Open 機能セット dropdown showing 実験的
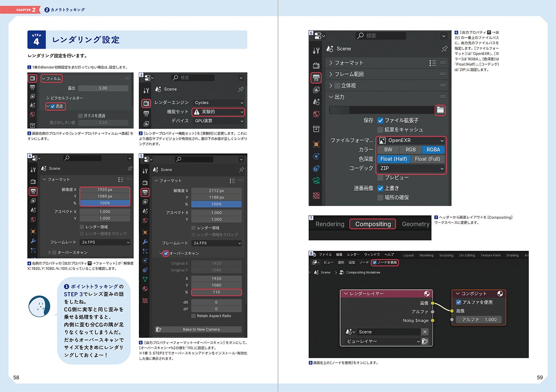 [218, 112]
